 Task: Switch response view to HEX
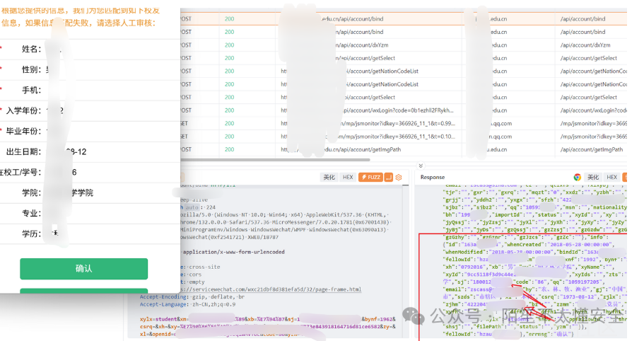(x=612, y=177)
